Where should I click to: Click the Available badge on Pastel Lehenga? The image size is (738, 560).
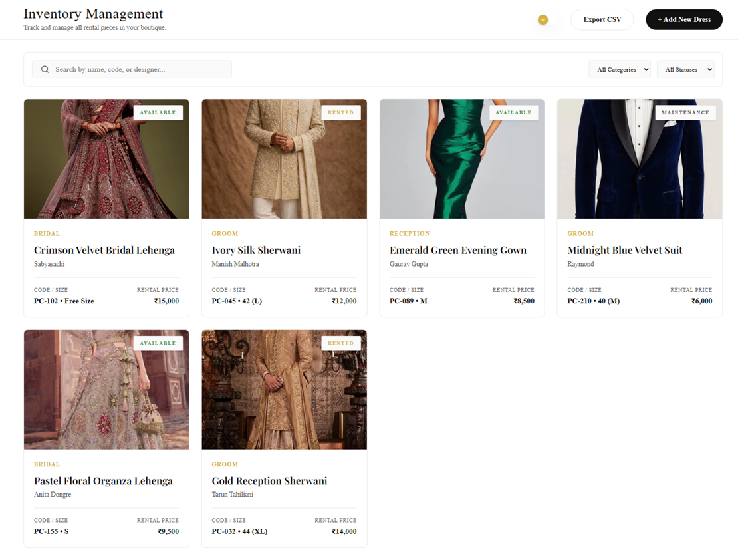[x=158, y=343]
